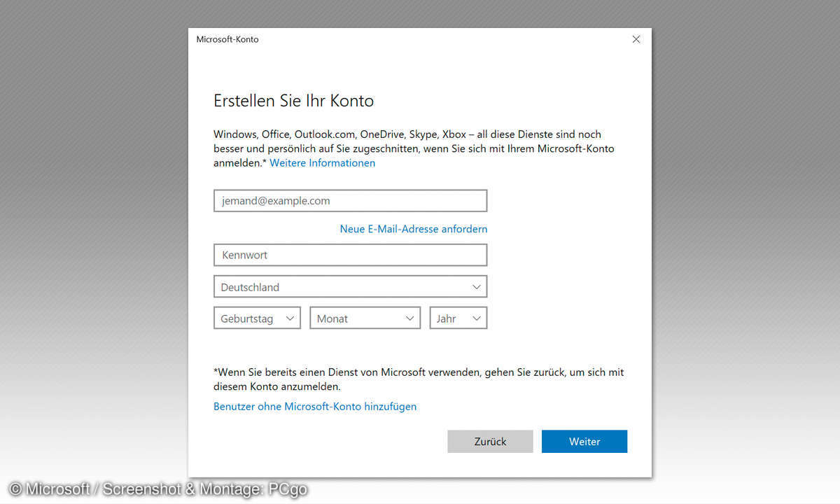Click the Erstellen Sie Ihr Konto heading

tap(293, 101)
